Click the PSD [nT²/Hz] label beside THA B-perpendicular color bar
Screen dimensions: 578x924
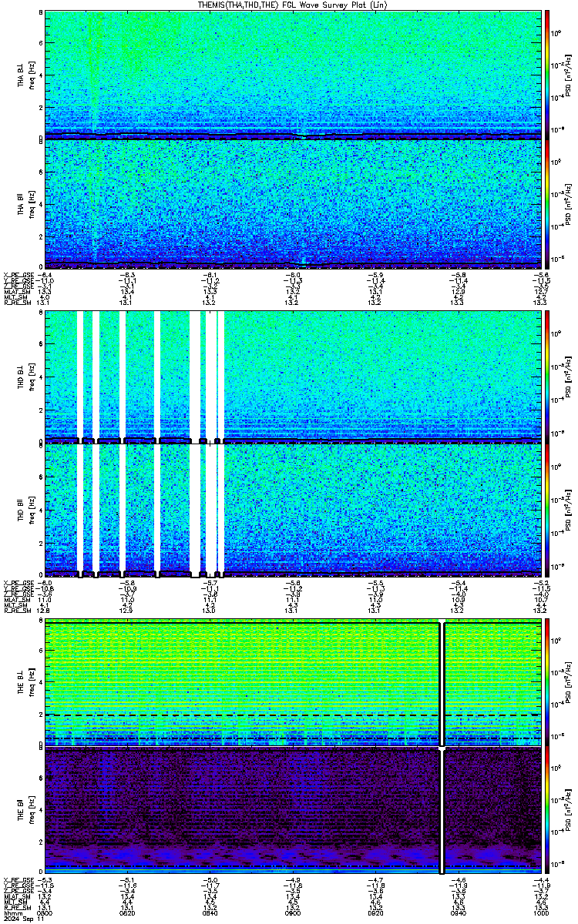(x=567, y=75)
